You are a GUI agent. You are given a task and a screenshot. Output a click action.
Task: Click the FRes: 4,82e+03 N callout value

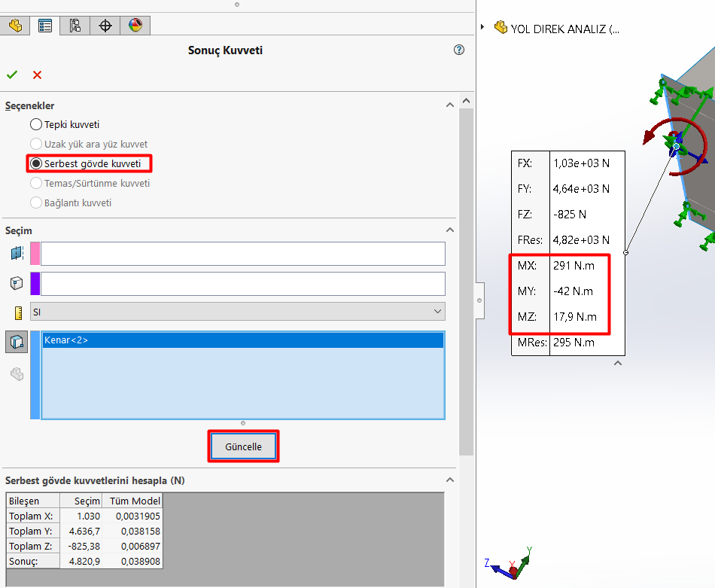pyautogui.click(x=581, y=240)
